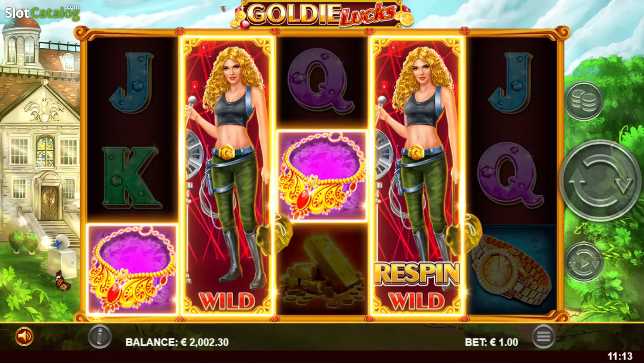Click the necklace symbol on the first reel
Image resolution: width=644 pixels, height=363 pixels.
[x=132, y=269]
